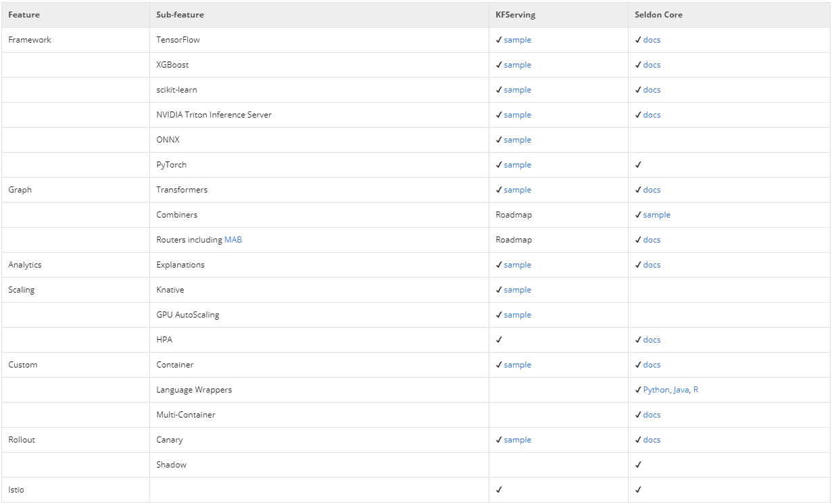Click the scikit-learn KFServing sample link
The width and height of the screenshot is (832, 504).
[x=517, y=90]
